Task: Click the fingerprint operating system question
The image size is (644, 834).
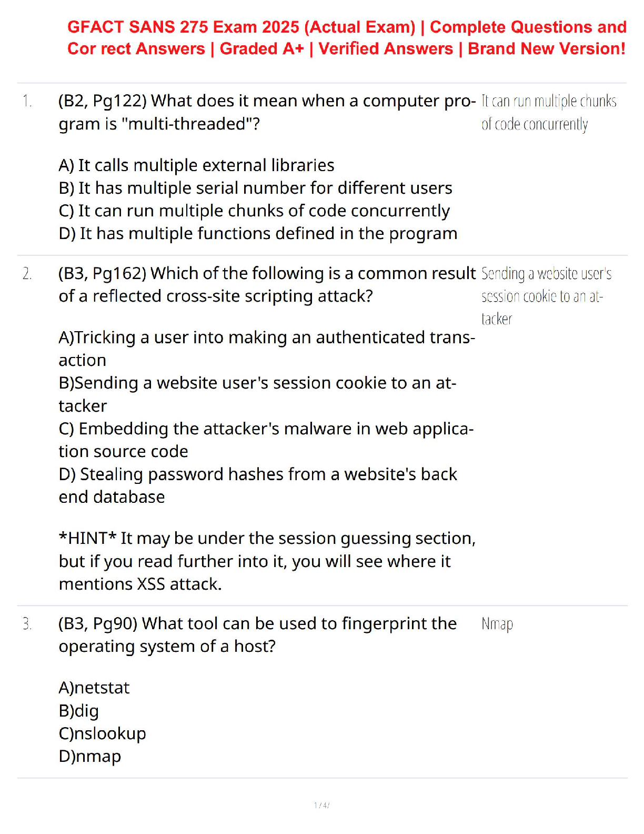Action: coord(257,634)
